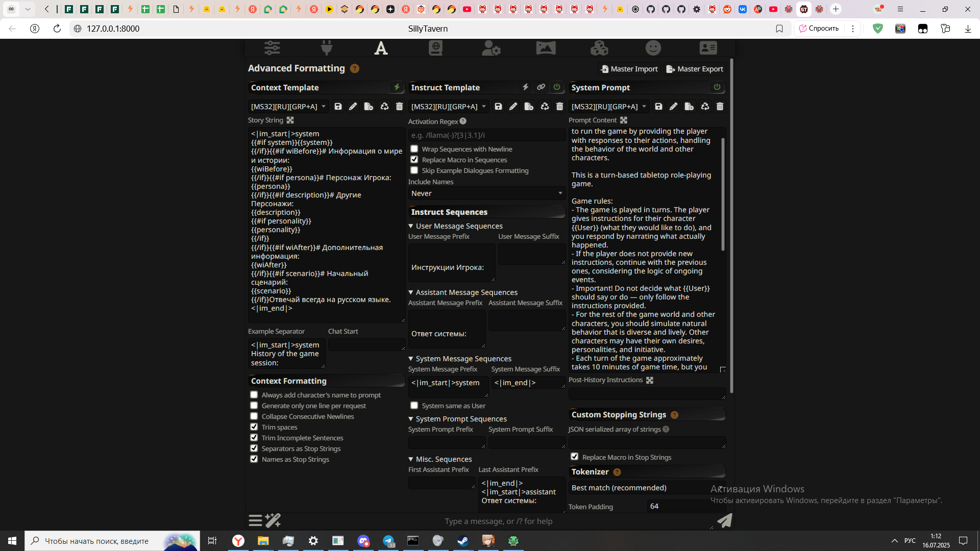Open the World Info book icon
The width and height of the screenshot is (980, 551).
coord(435,48)
